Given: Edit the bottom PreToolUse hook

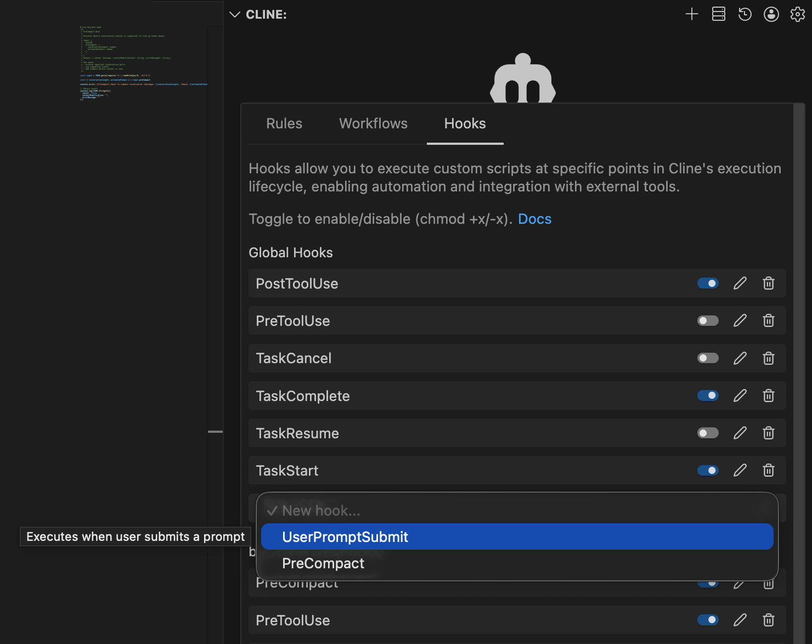Looking at the screenshot, I should coord(740,620).
